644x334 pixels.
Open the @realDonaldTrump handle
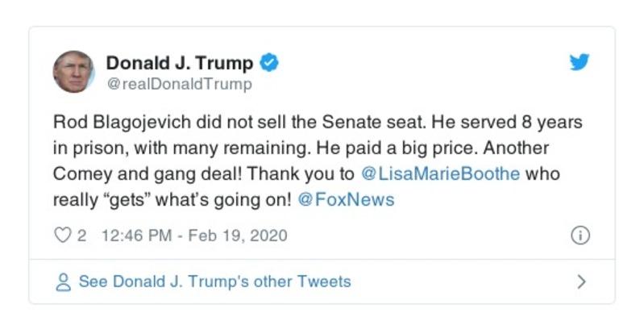(179, 84)
